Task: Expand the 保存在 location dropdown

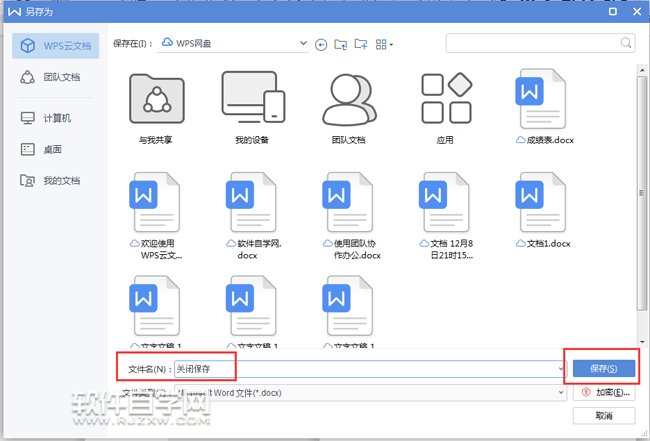Action: pos(304,44)
